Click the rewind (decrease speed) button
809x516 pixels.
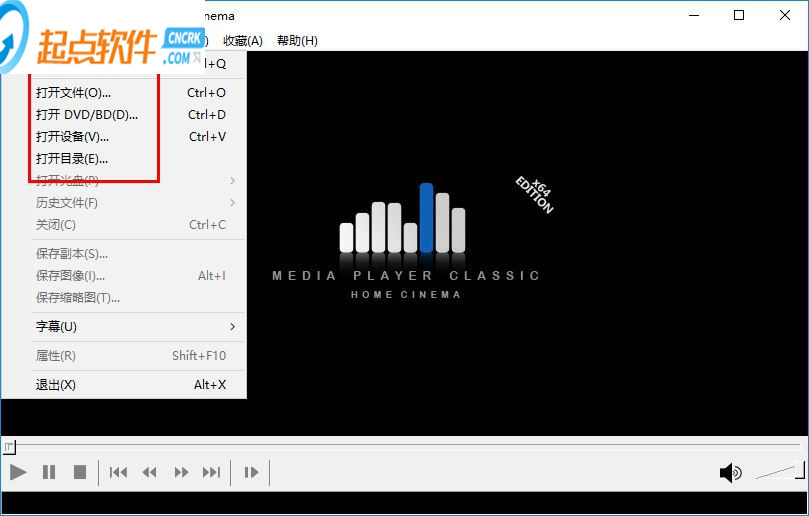150,472
